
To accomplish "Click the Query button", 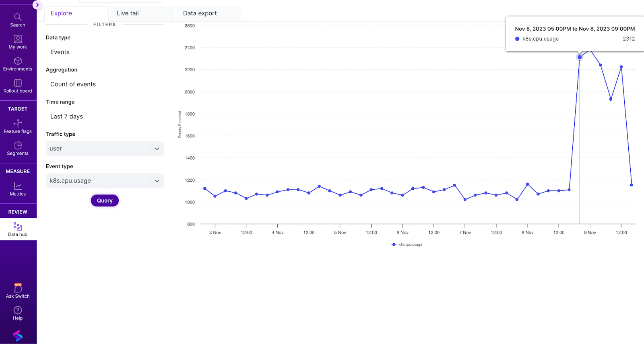I will coord(105,201).
